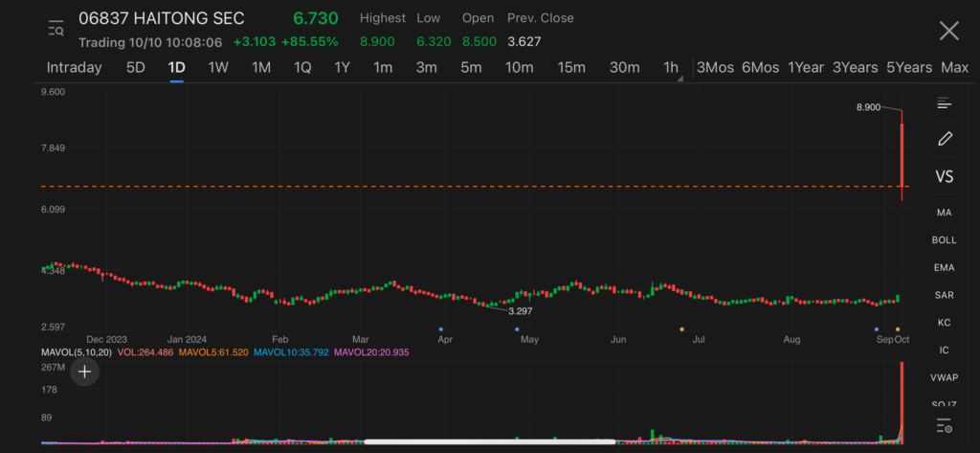
Task: Toggle the IC indicator
Action: pos(944,350)
